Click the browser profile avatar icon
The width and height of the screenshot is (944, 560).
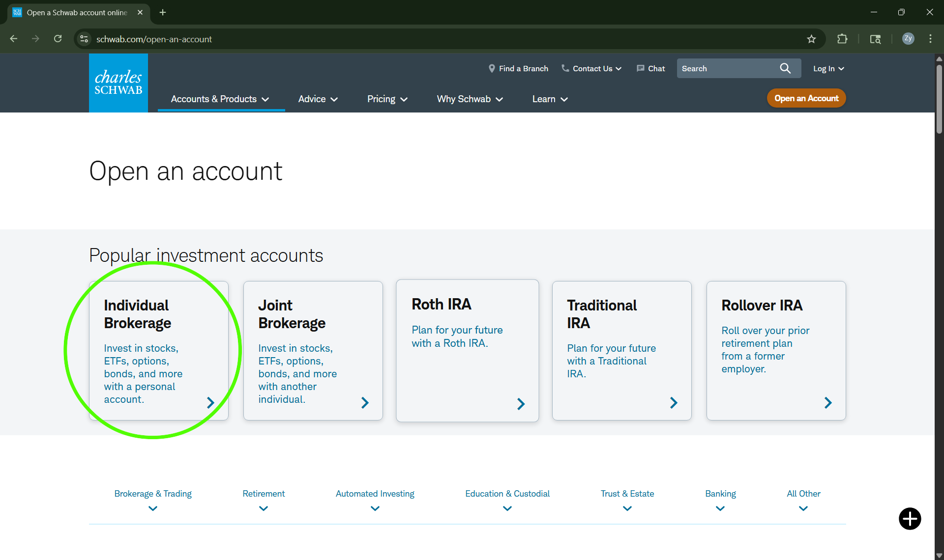pyautogui.click(x=908, y=39)
